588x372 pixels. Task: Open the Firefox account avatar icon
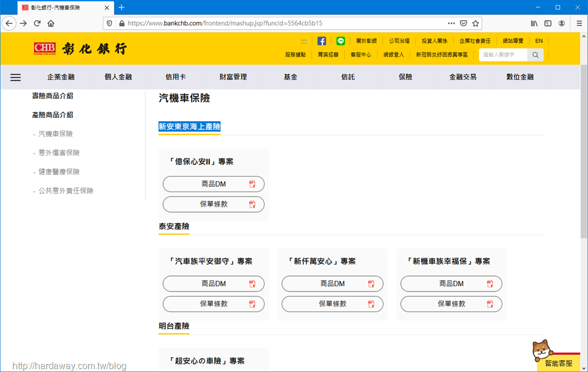click(x=562, y=23)
